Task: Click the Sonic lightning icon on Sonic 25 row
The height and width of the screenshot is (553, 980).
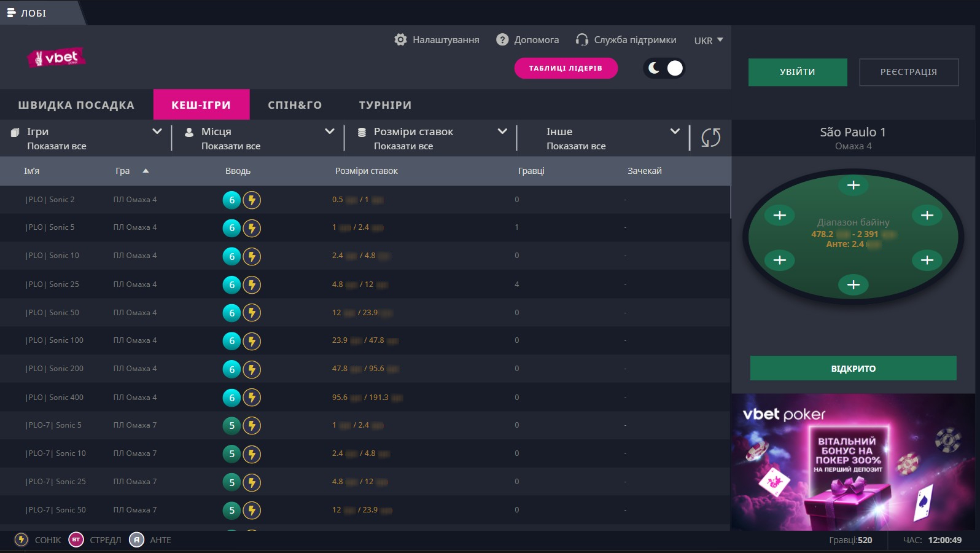Action: (252, 284)
